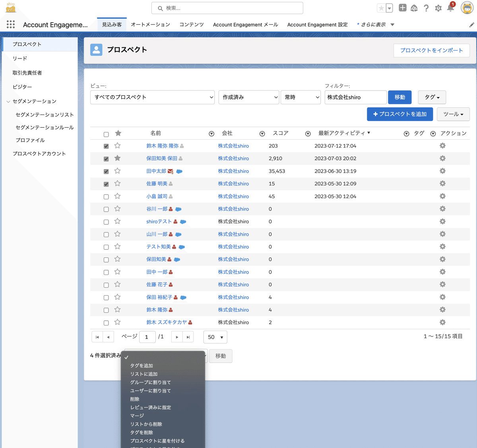Open the help question mark icon
The width and height of the screenshot is (477, 448).
click(426, 8)
